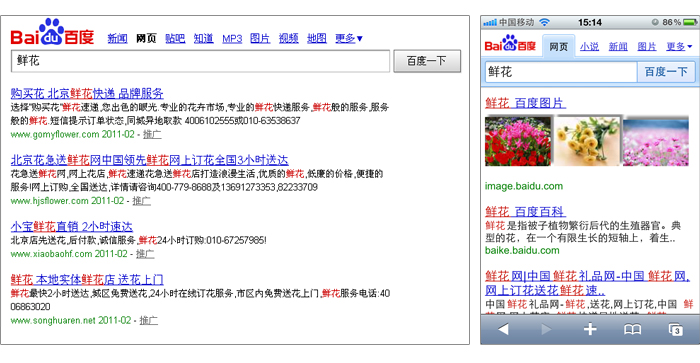Click the mobile Baidu logo
This screenshot has width=700, height=363.
pyautogui.click(x=510, y=44)
